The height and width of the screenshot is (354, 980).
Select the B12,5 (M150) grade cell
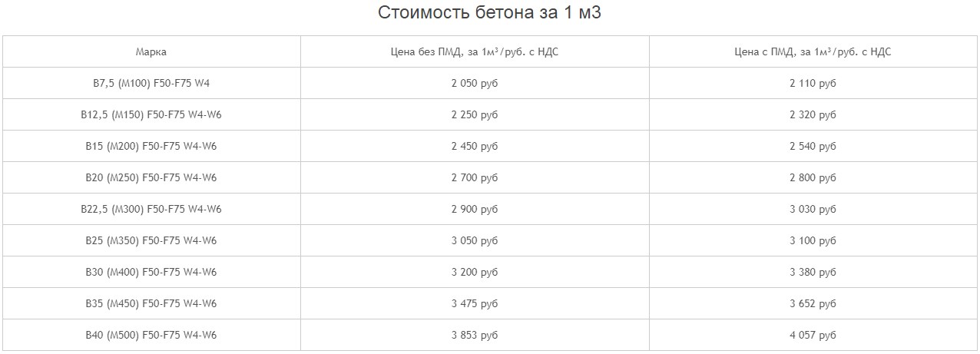[x=151, y=114]
